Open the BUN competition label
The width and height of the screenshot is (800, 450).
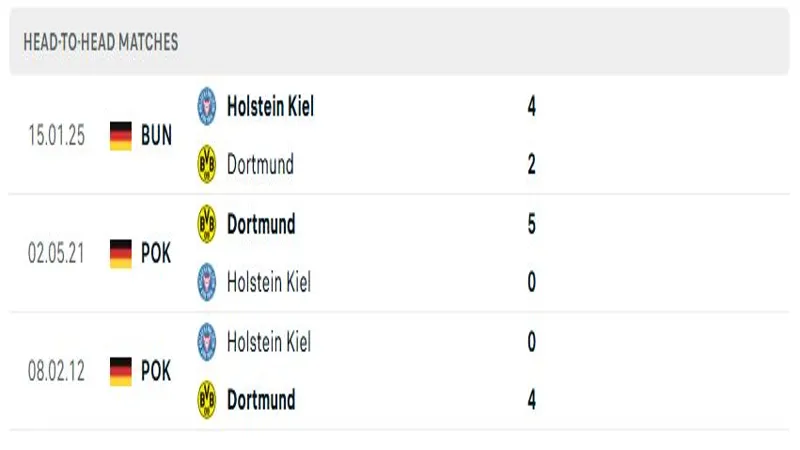pyautogui.click(x=156, y=136)
